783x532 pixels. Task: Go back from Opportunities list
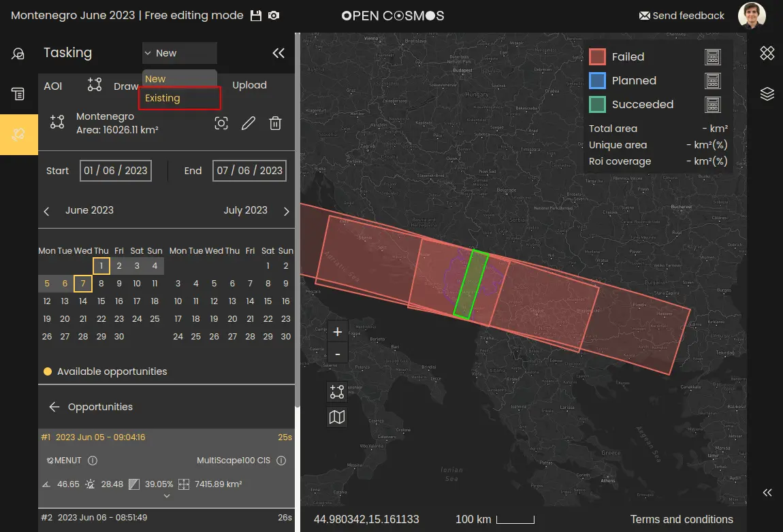54,407
